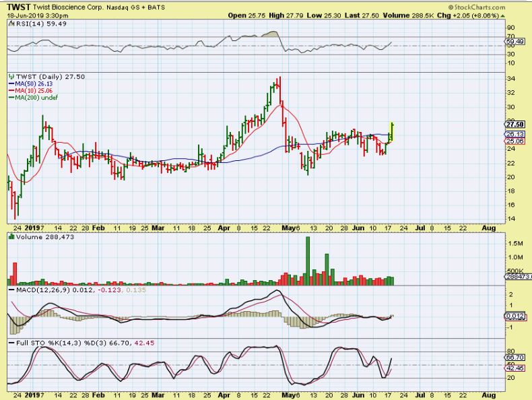The image size is (532, 400).
Task: Click the RSI(14) indicator line icon
Action: [x=9, y=24]
